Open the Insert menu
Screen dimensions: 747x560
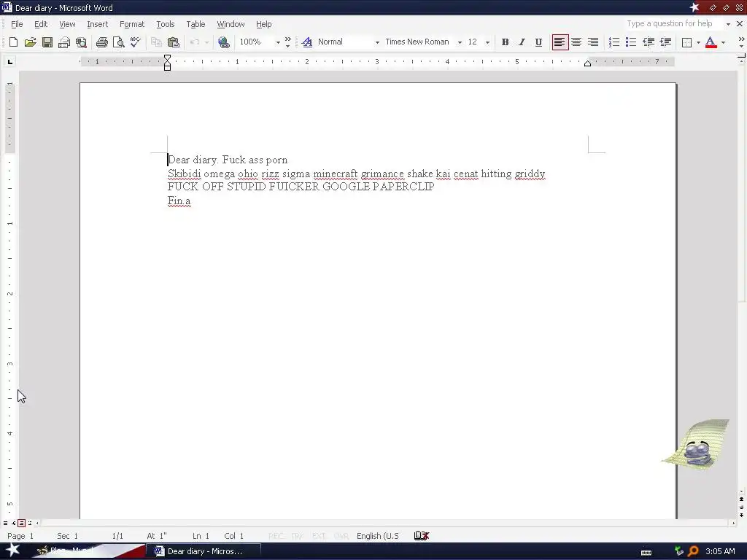pyautogui.click(x=97, y=24)
